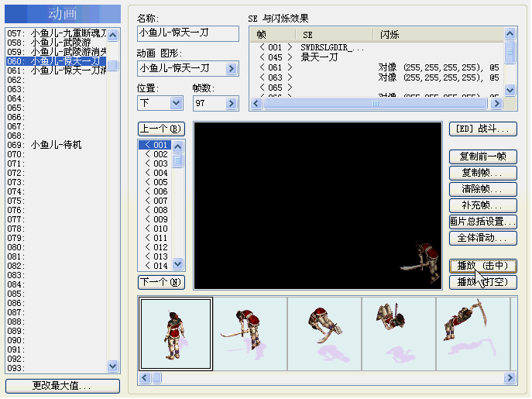Click the SE table scroll right arrow

click(496, 104)
